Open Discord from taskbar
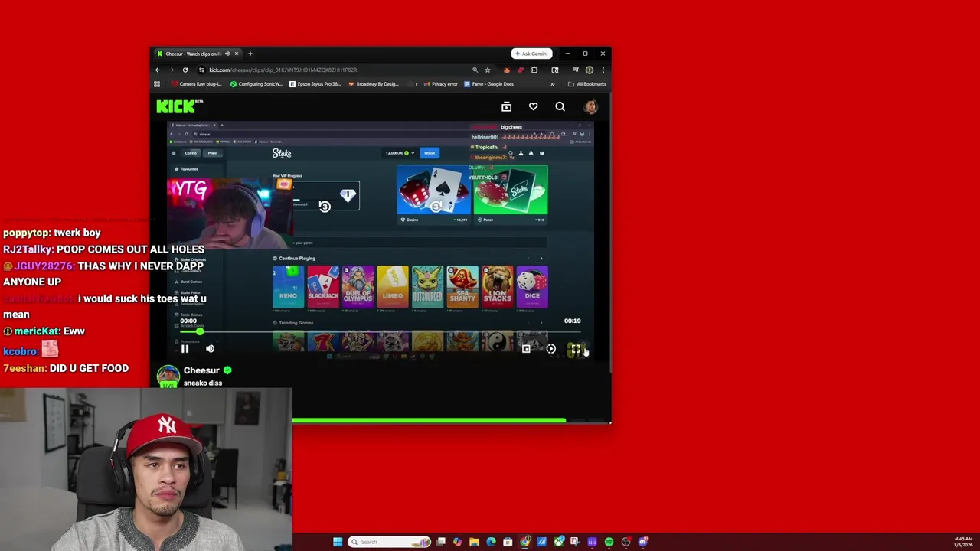 pos(642,542)
